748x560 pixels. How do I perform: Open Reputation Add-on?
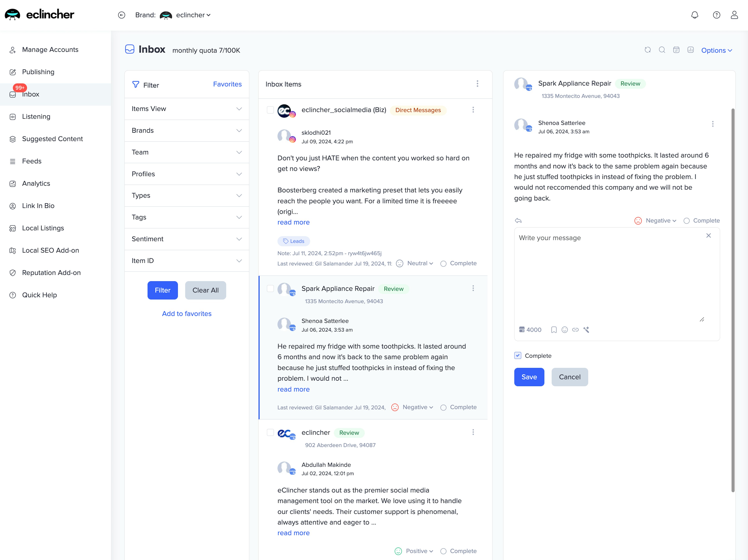[51, 273]
